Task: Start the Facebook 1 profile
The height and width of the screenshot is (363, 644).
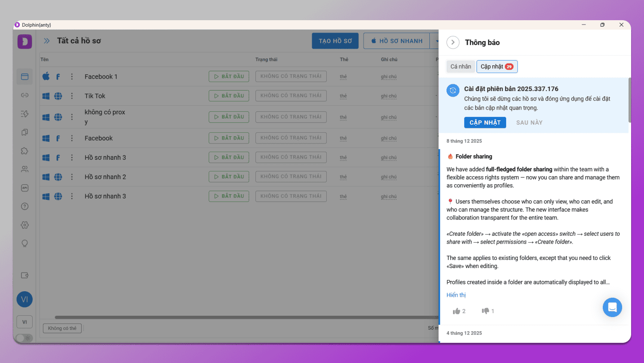Action: coord(229,76)
